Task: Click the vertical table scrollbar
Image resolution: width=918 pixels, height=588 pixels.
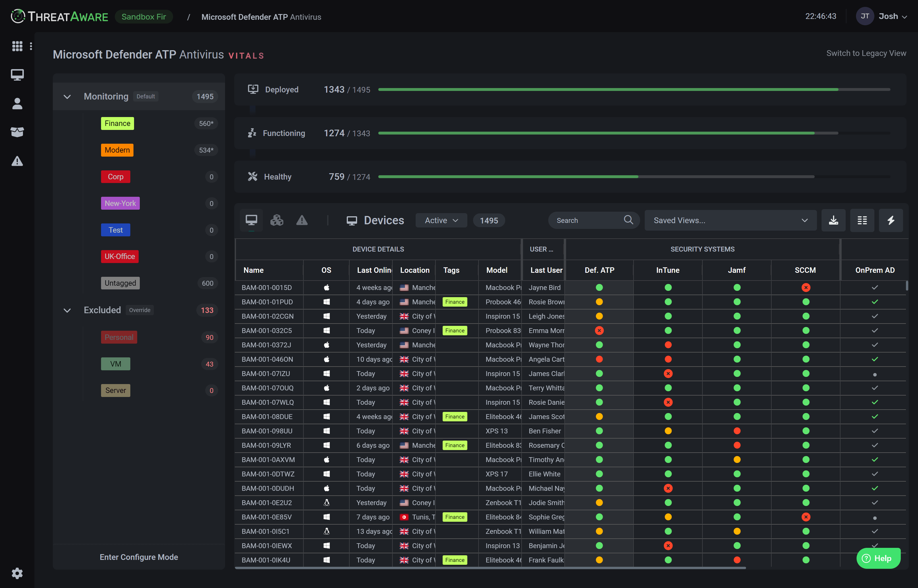Action: point(907,286)
